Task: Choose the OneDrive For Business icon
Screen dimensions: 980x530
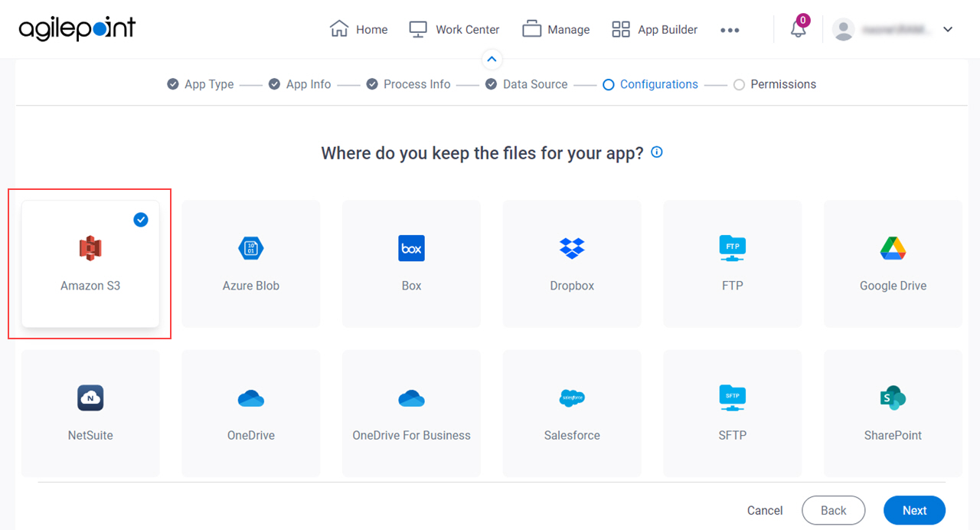Action: pos(412,398)
